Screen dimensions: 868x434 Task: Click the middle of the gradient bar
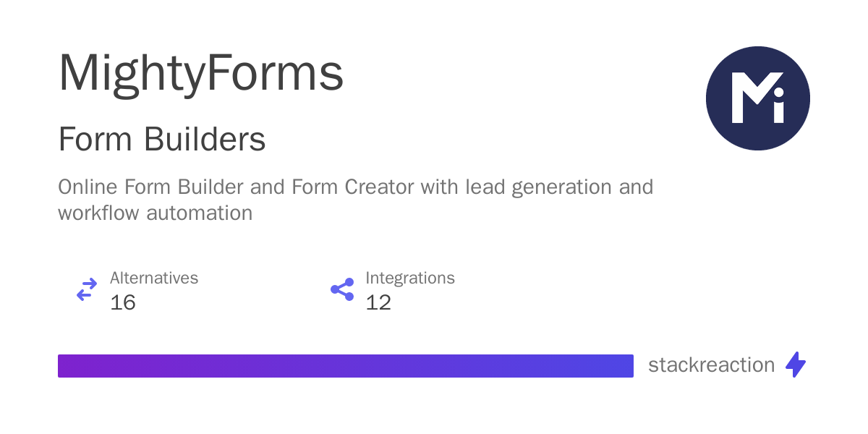(x=346, y=366)
